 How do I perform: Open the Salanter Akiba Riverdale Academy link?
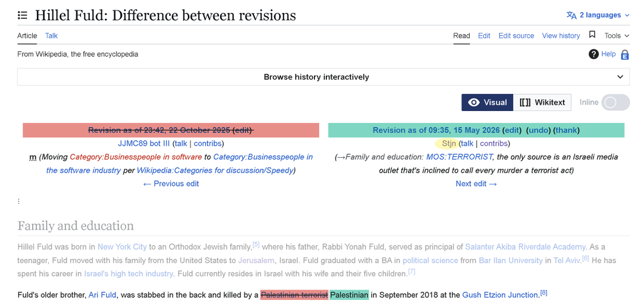click(x=526, y=247)
